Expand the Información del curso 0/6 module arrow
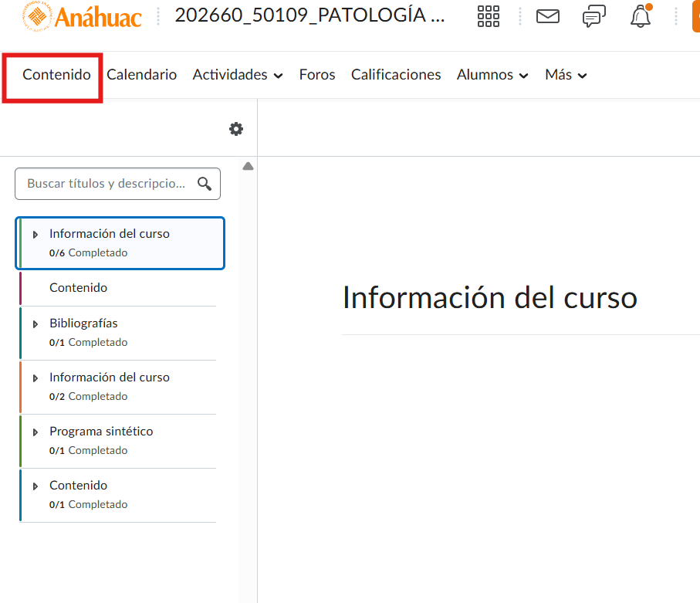The image size is (700, 603). [36, 235]
